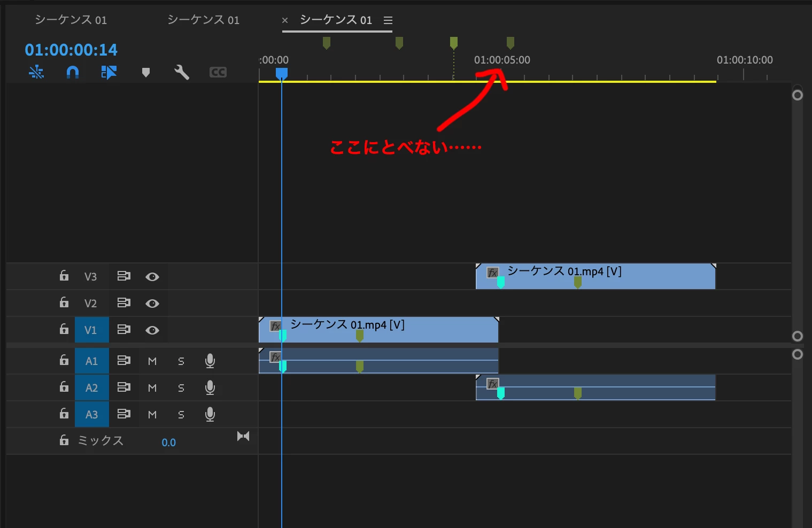
Task: Toggle sync lock for A1
Action: (x=124, y=361)
